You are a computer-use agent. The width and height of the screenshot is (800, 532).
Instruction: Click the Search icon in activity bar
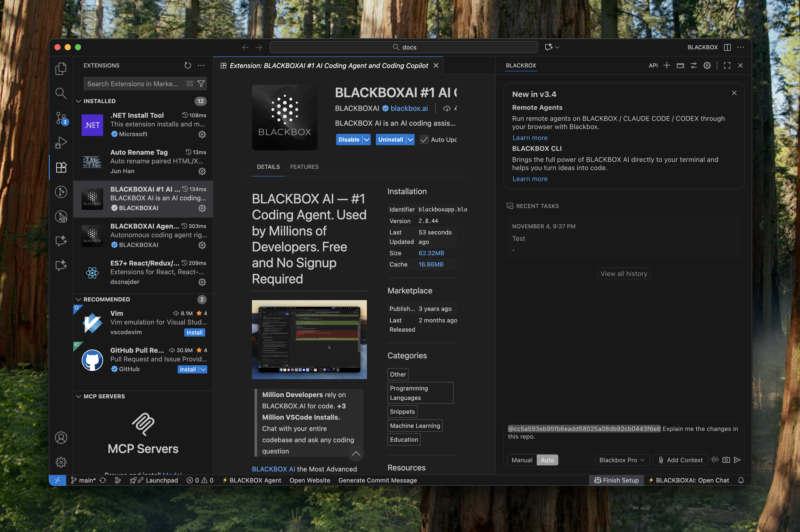pyautogui.click(x=61, y=93)
